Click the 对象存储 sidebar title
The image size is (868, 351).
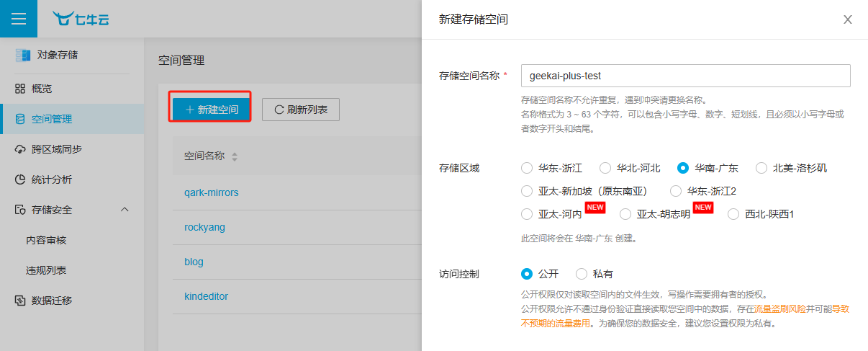(x=58, y=55)
